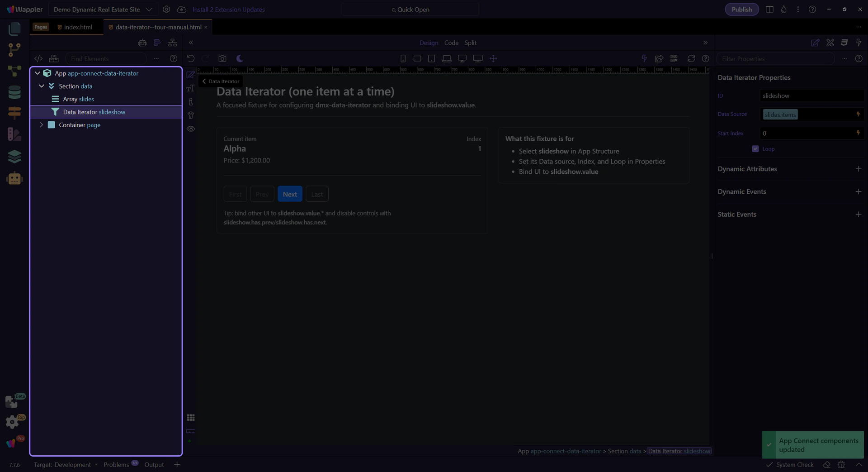This screenshot has height=472, width=868.
Task: Collapse the Section data tree node
Action: click(42, 86)
